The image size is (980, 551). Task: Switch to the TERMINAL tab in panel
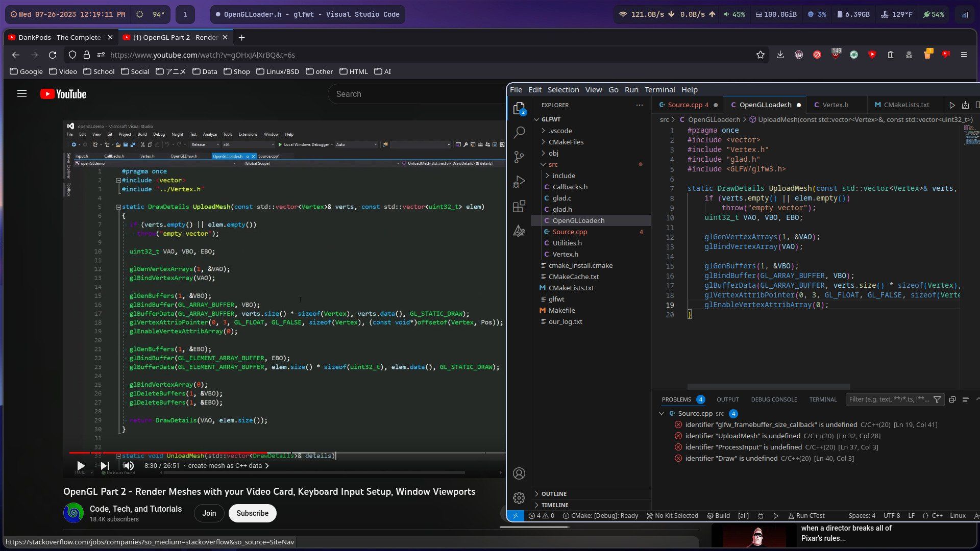(x=823, y=399)
